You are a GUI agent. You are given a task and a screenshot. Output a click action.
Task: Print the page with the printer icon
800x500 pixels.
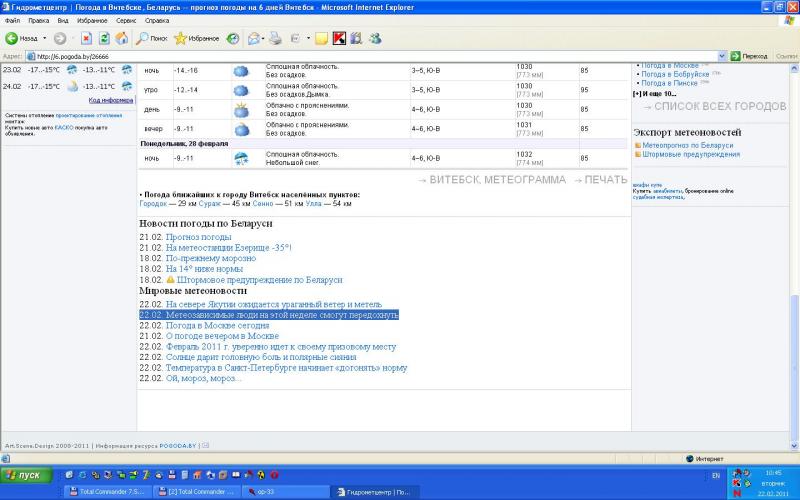[275, 38]
